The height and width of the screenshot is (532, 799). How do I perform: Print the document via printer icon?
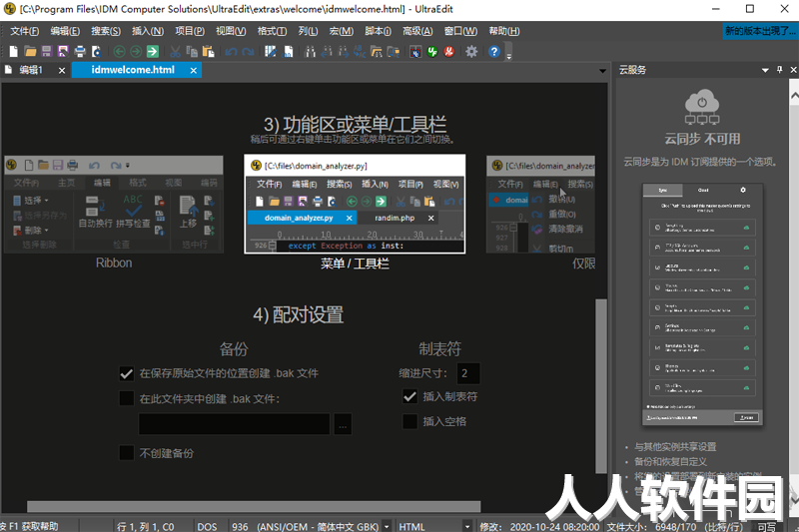(x=80, y=52)
